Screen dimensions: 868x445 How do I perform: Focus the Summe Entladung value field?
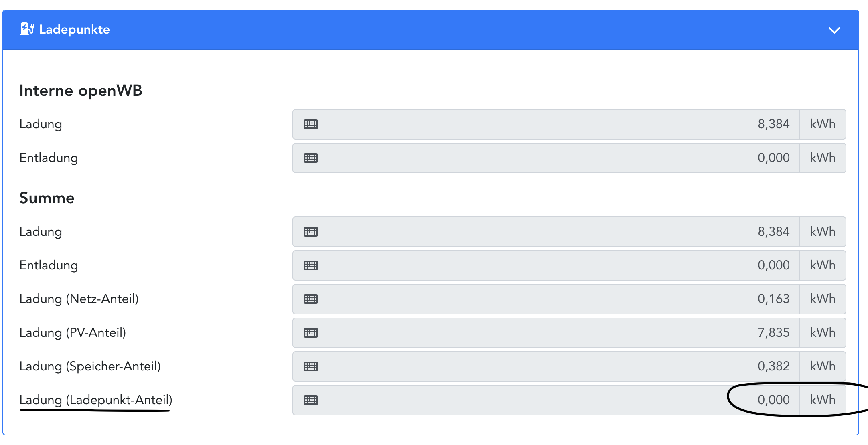[x=564, y=265]
